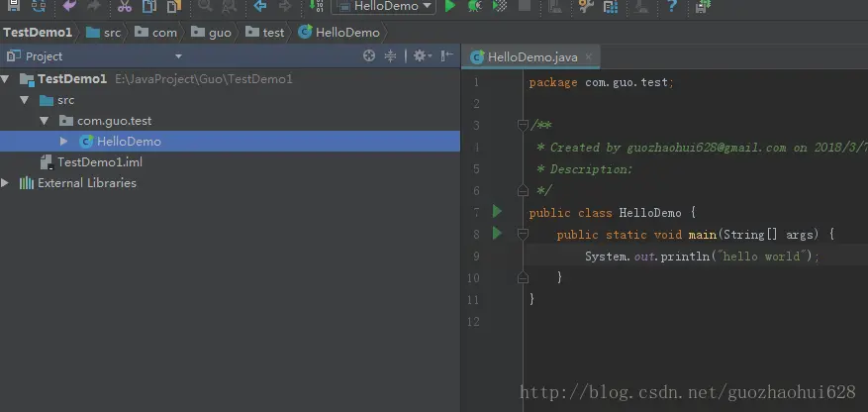868x412 pixels.
Task: Click the Redo arrow in the toolbar
Action: coord(94,6)
